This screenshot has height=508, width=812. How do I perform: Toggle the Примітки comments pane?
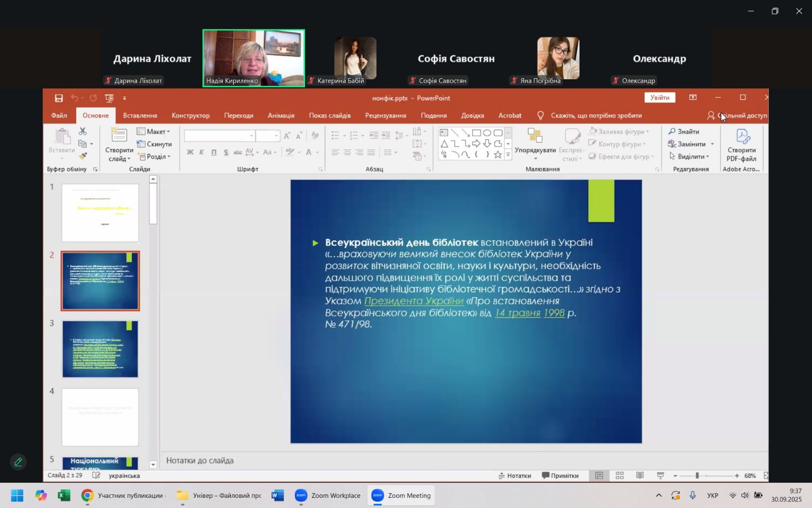[560, 475]
